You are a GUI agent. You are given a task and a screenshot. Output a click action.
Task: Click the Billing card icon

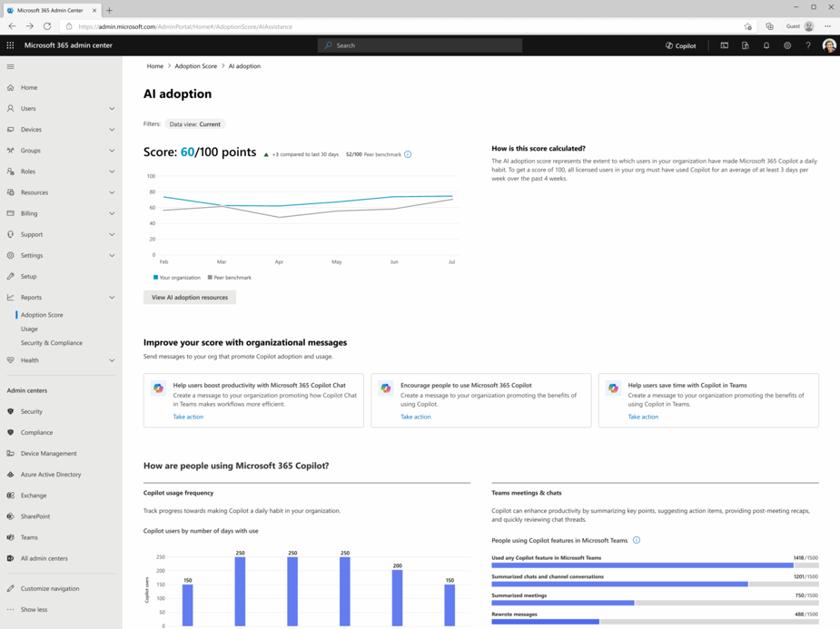point(10,213)
